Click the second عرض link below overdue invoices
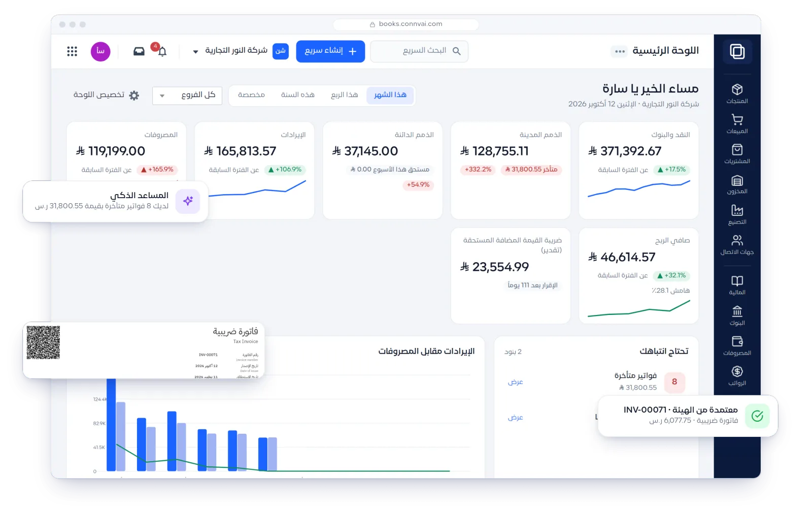Screen dimensions: 812x508 [515, 418]
